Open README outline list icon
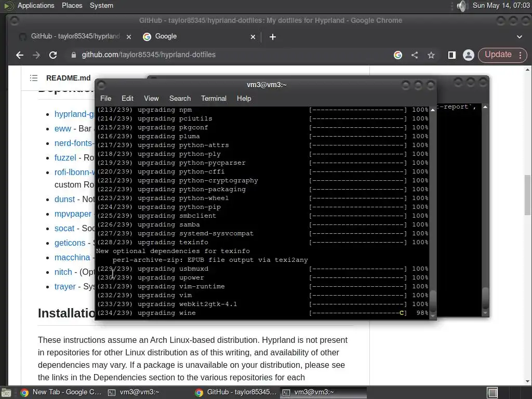The width and height of the screenshot is (532, 399). coord(34,78)
